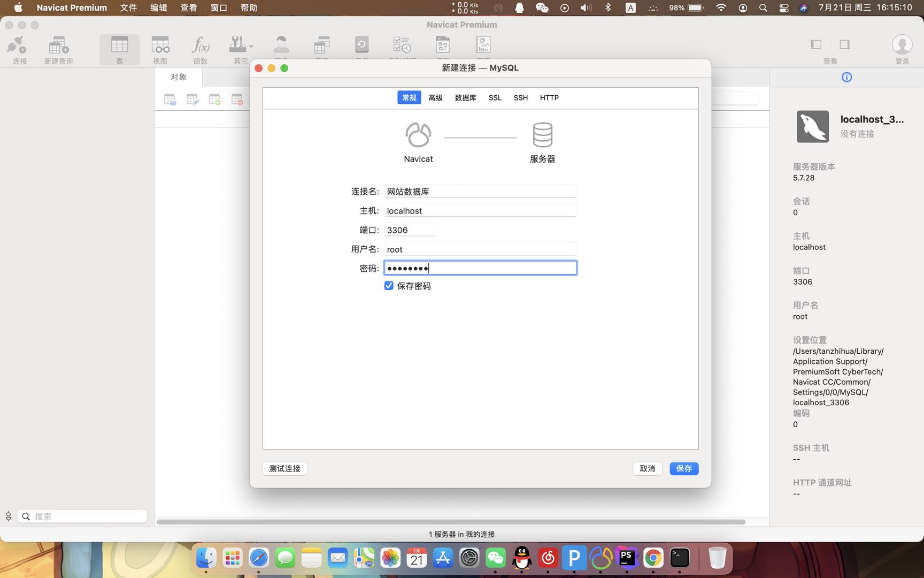The width and height of the screenshot is (924, 578).
Task: Click the blue info icon in right panel
Action: tap(846, 77)
